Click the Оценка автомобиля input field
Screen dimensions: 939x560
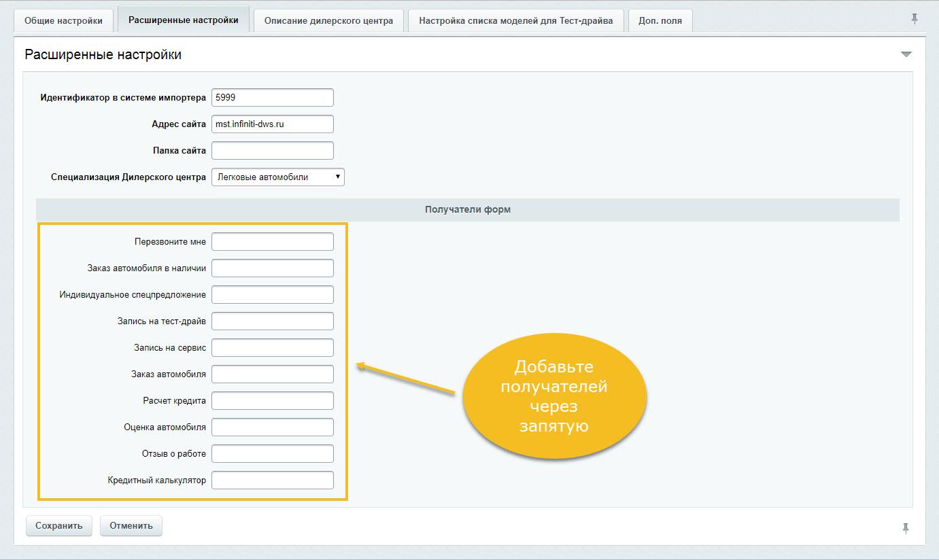273,427
